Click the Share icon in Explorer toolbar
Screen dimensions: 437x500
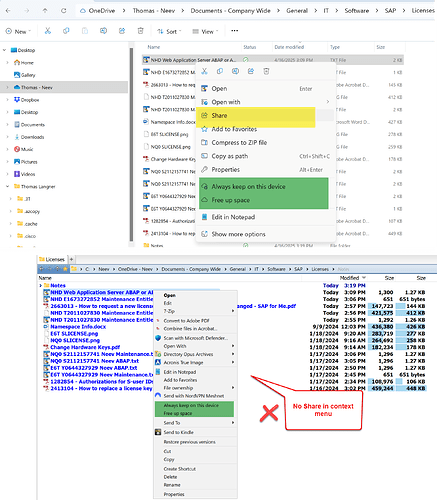coord(122,31)
